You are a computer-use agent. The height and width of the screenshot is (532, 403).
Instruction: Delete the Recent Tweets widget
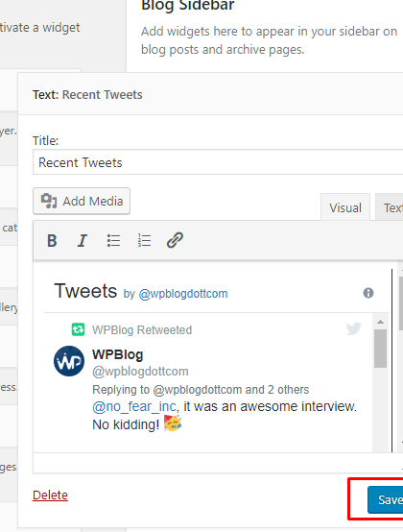click(x=50, y=495)
